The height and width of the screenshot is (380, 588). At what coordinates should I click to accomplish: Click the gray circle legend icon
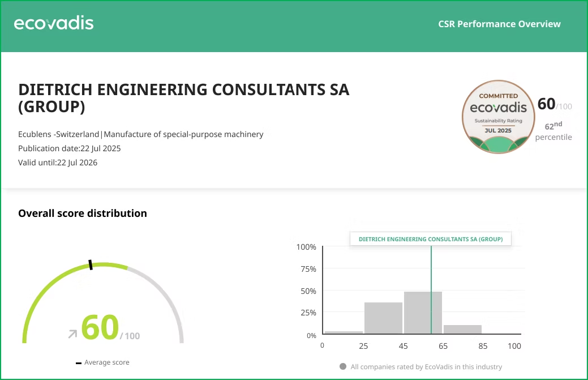tap(342, 366)
